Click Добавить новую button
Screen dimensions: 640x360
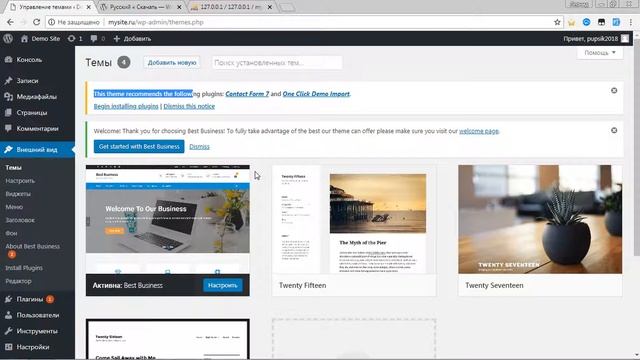pos(172,62)
